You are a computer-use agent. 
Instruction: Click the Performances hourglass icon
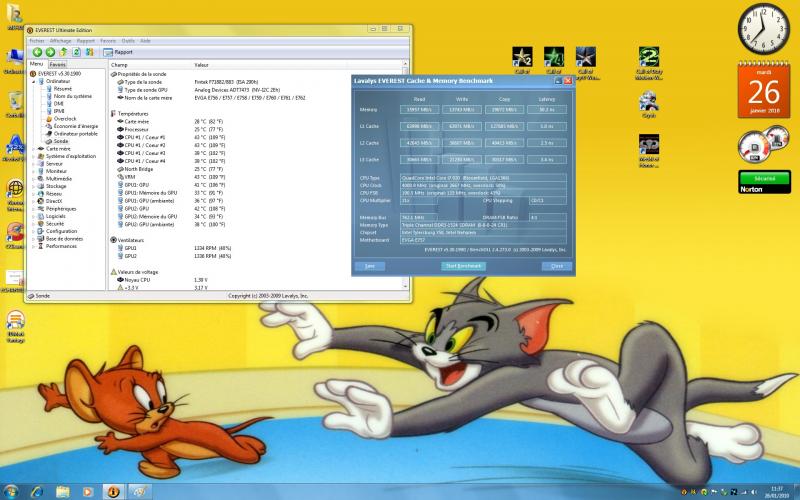41,246
